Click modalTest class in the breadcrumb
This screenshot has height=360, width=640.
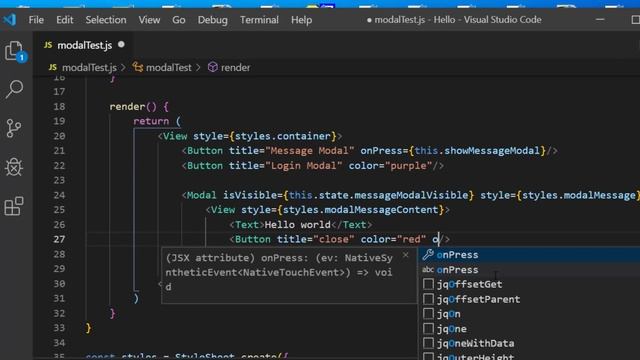[169, 67]
